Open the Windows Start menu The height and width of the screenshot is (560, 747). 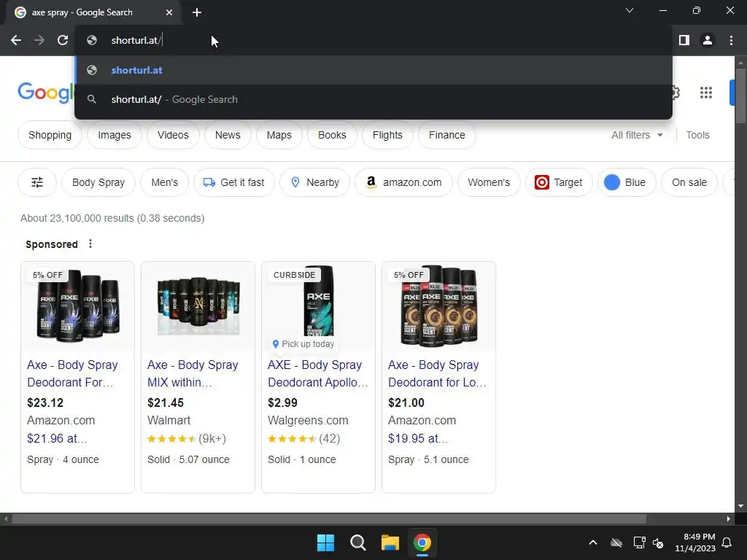pos(326,542)
